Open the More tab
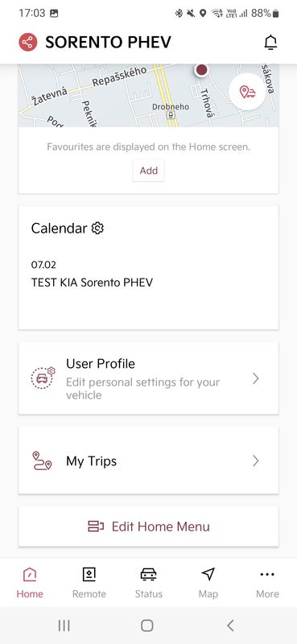The width and height of the screenshot is (297, 644). click(267, 583)
